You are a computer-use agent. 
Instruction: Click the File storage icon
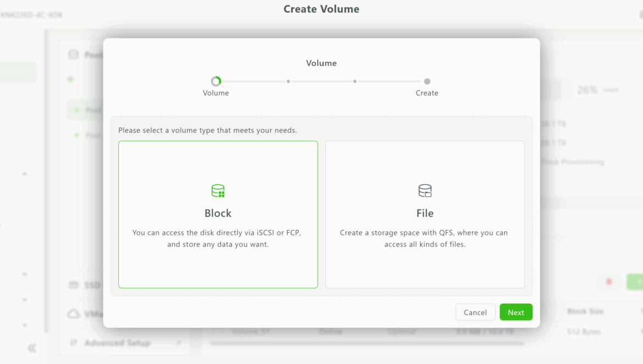(425, 191)
